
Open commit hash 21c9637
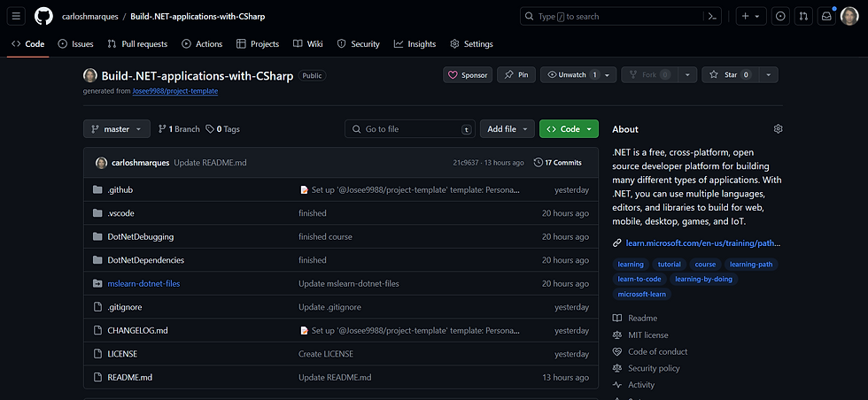tap(466, 163)
